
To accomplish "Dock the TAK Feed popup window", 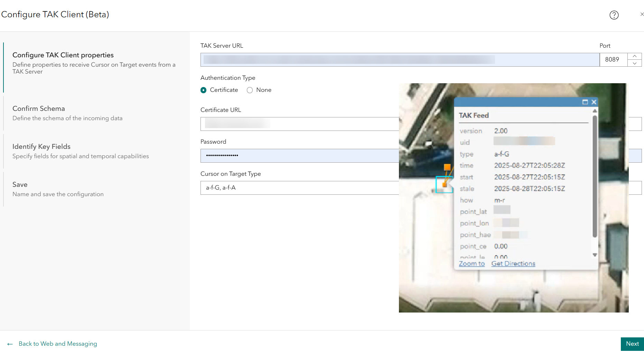I will 585,102.
